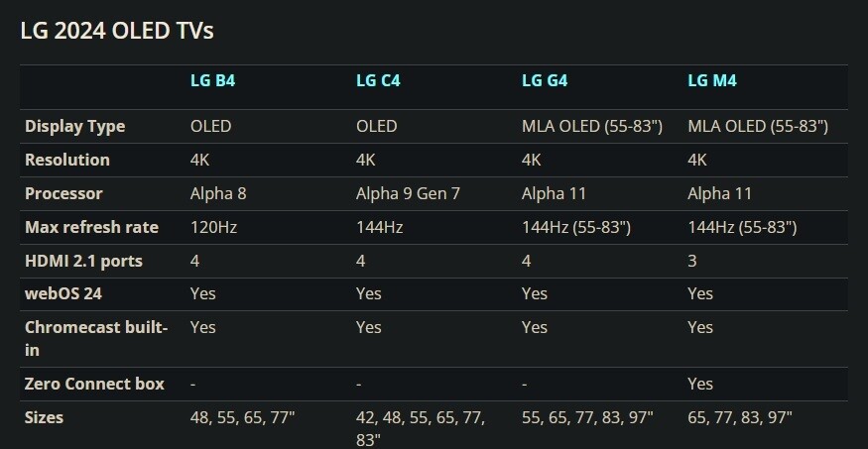
Task: Select the Display Type row label
Action: 74,126
